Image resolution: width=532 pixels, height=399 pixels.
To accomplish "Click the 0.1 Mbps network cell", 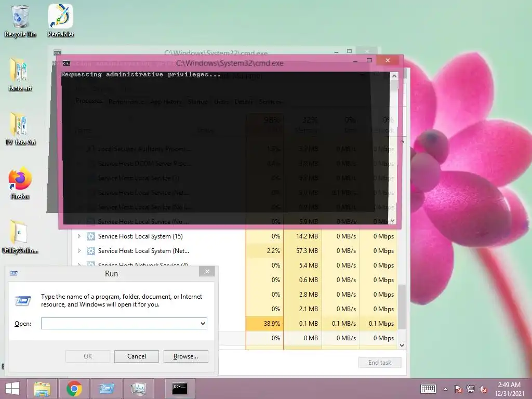I will [378, 323].
